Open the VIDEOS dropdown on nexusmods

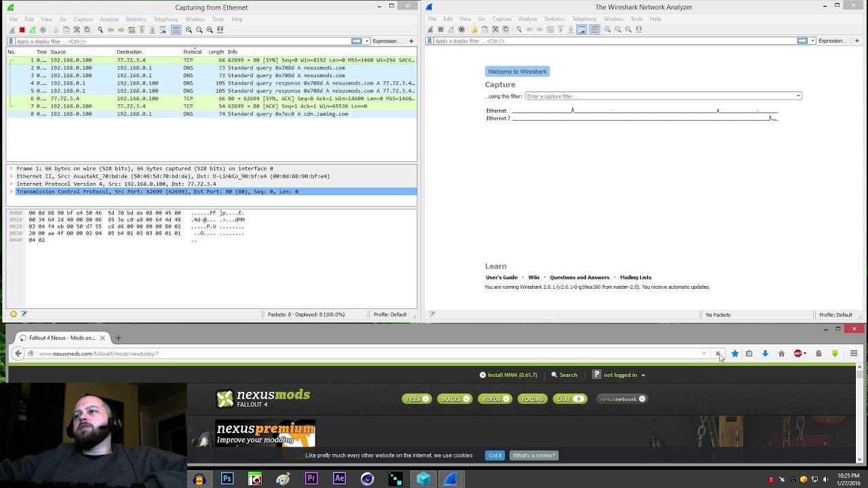pos(495,399)
